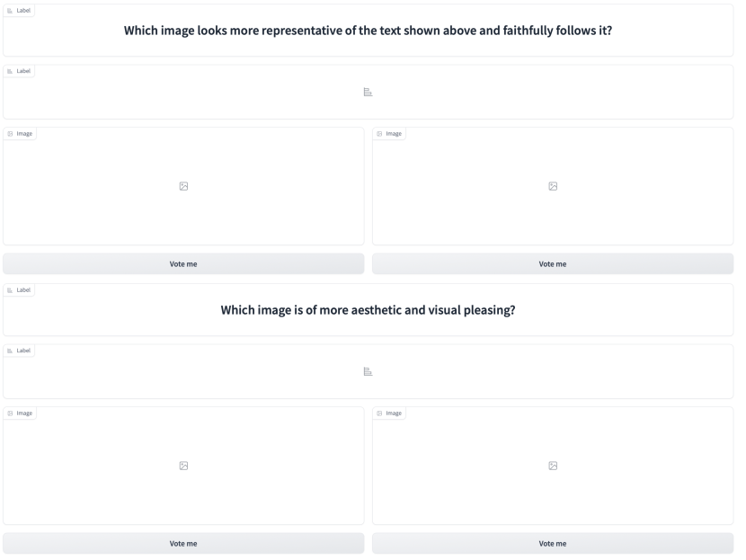Click the "Label" tag on the empty box above the upper images

point(19,71)
